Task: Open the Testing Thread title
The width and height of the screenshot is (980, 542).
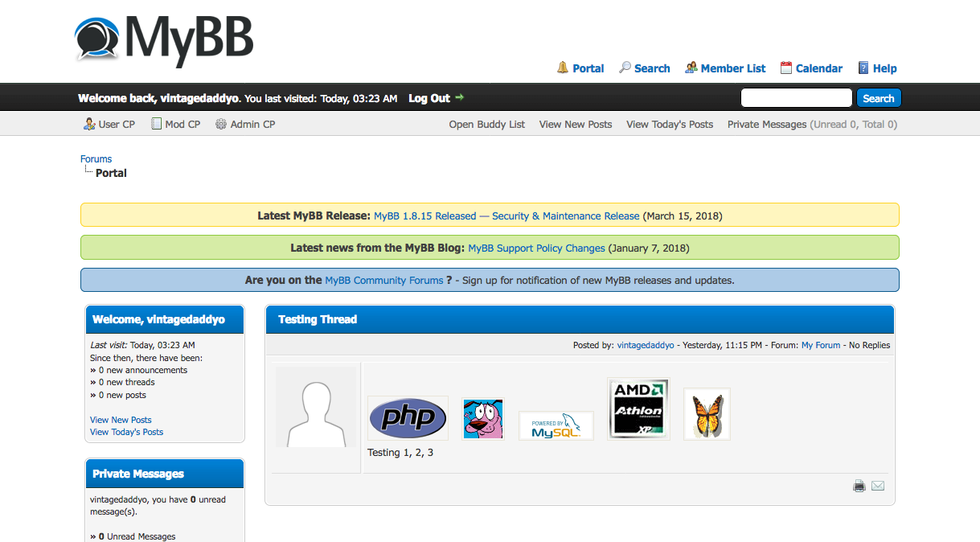Action: click(x=318, y=319)
